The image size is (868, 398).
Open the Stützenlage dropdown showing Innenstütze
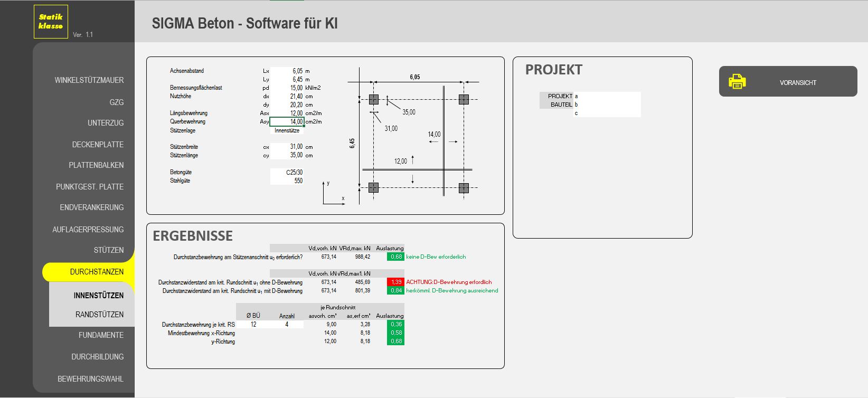tap(287, 130)
